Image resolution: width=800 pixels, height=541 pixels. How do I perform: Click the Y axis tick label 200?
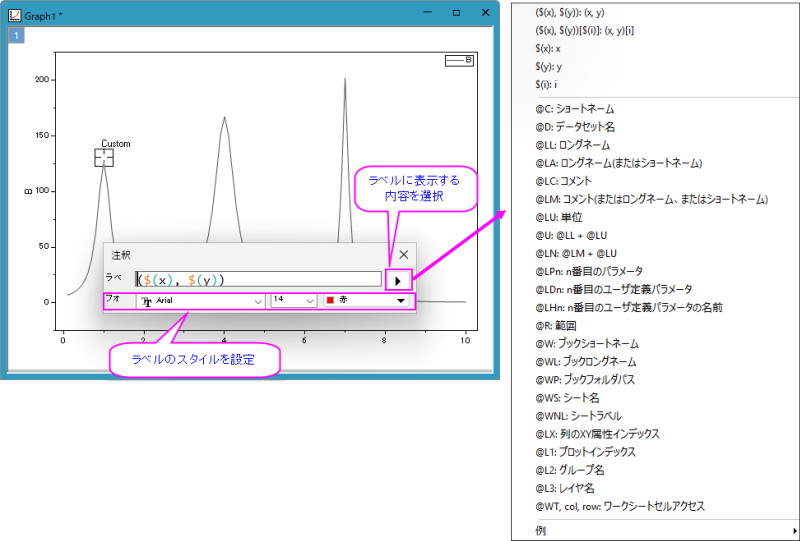[x=42, y=80]
